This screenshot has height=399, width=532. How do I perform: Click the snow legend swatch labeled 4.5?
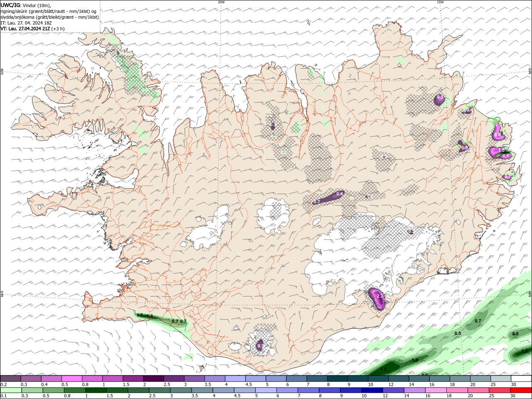255,379
